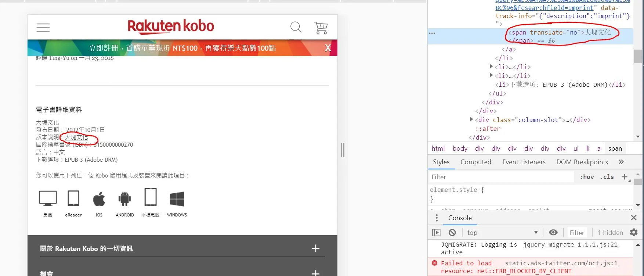Toggle the .cls class editor
The width and height of the screenshot is (644, 276).
click(607, 177)
